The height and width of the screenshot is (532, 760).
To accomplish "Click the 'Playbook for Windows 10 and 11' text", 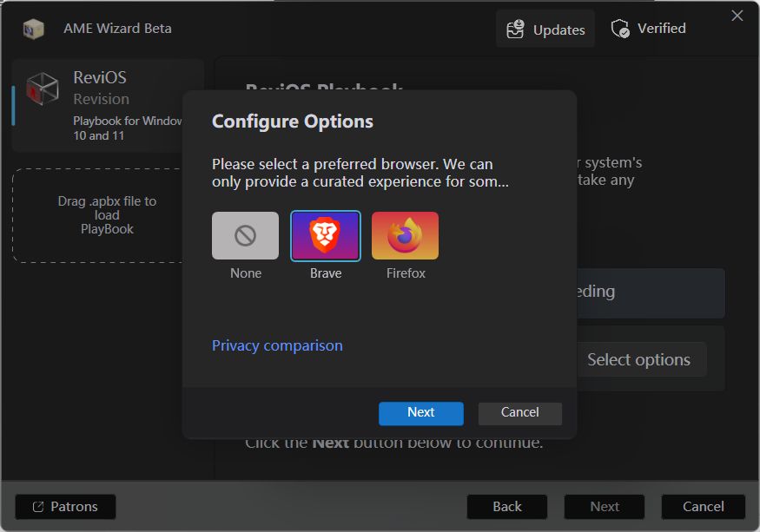I will click(x=128, y=128).
